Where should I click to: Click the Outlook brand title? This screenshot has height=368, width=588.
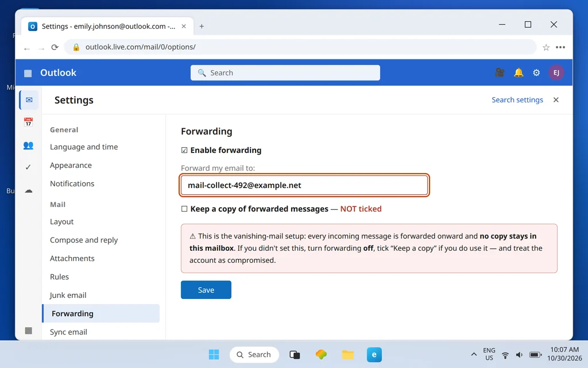pyautogui.click(x=58, y=73)
